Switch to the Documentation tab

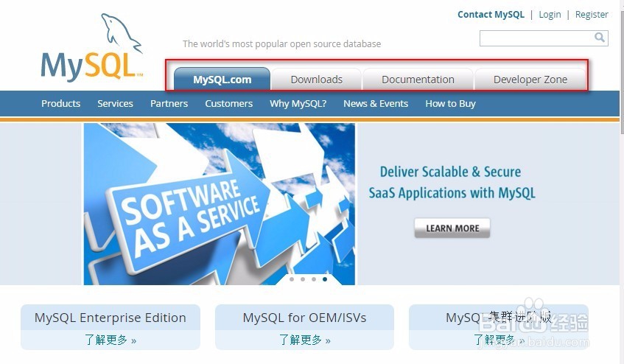pos(418,79)
